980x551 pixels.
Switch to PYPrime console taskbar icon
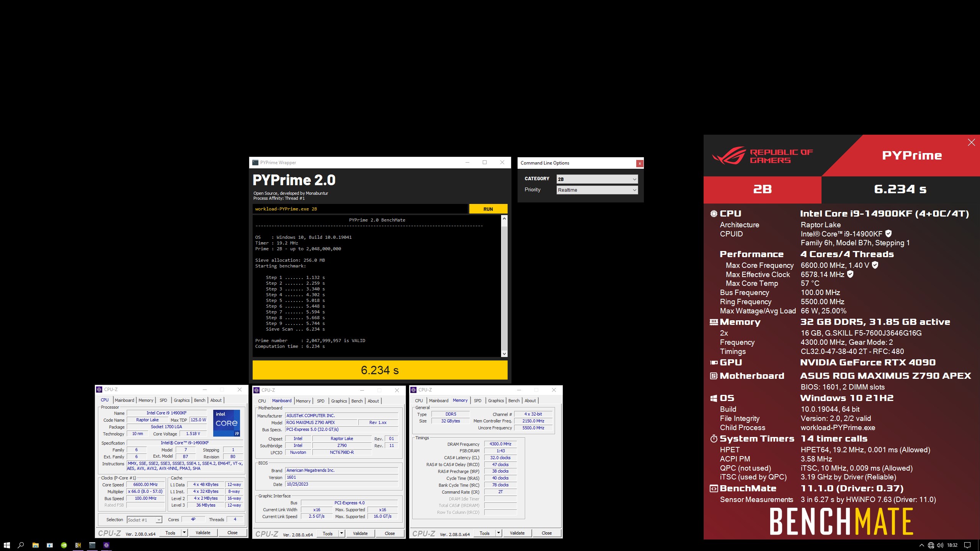point(92,545)
